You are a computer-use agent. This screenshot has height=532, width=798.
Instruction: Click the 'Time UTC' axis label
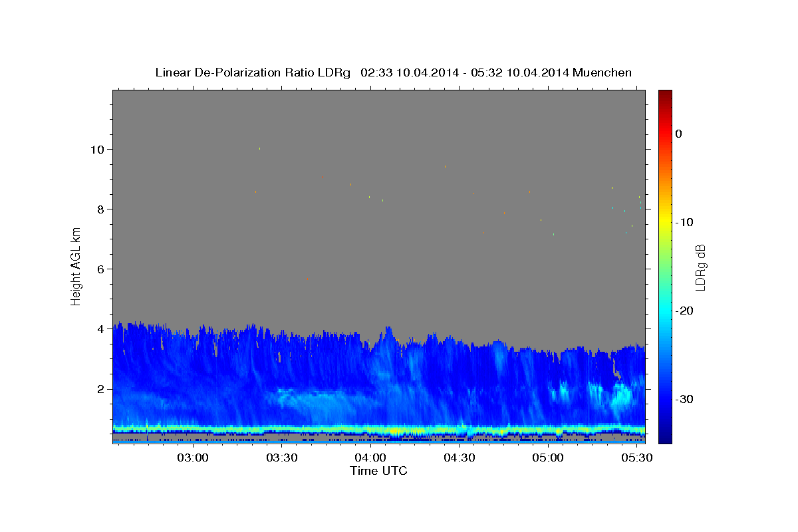point(378,471)
